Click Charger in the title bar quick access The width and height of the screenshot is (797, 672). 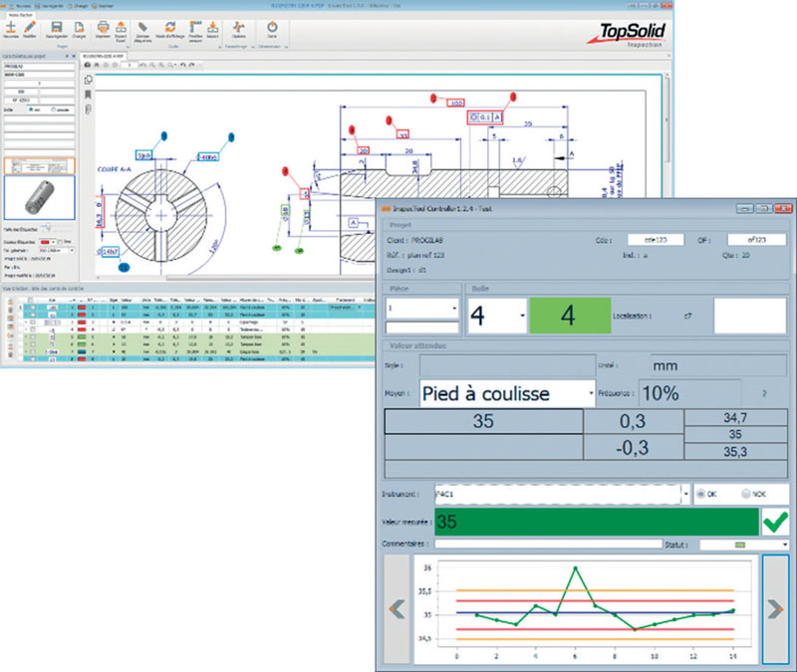point(78,6)
